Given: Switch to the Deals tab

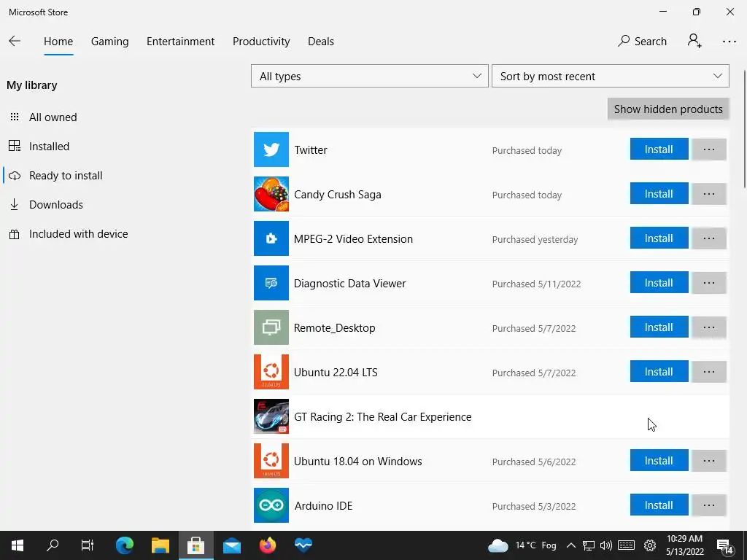Looking at the screenshot, I should [x=321, y=42].
